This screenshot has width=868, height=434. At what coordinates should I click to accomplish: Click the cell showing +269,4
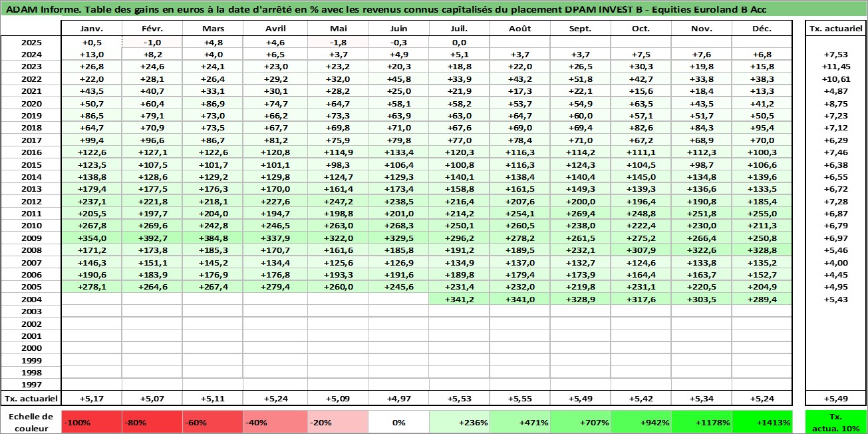point(580,214)
